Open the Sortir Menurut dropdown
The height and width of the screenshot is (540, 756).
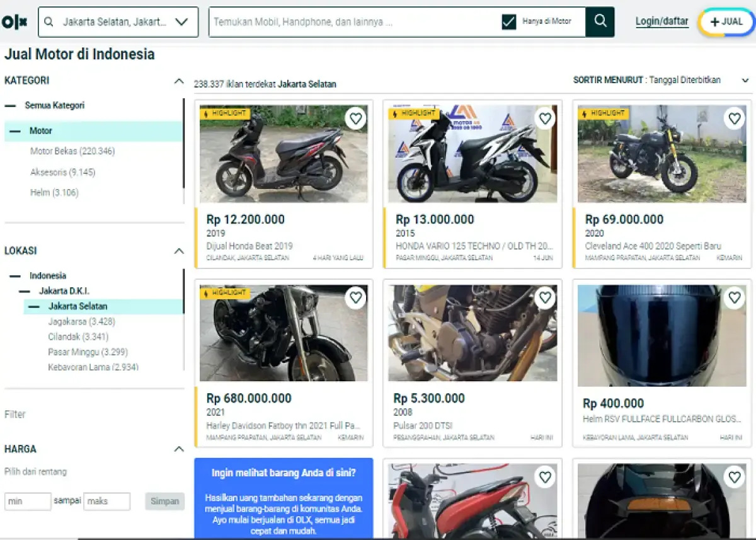coord(661,80)
